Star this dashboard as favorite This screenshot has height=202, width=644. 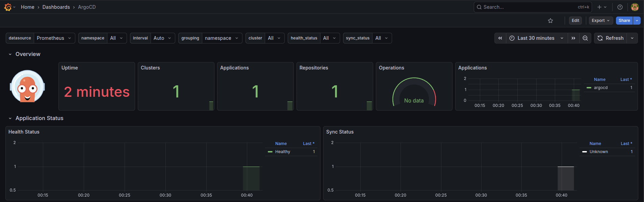(550, 21)
